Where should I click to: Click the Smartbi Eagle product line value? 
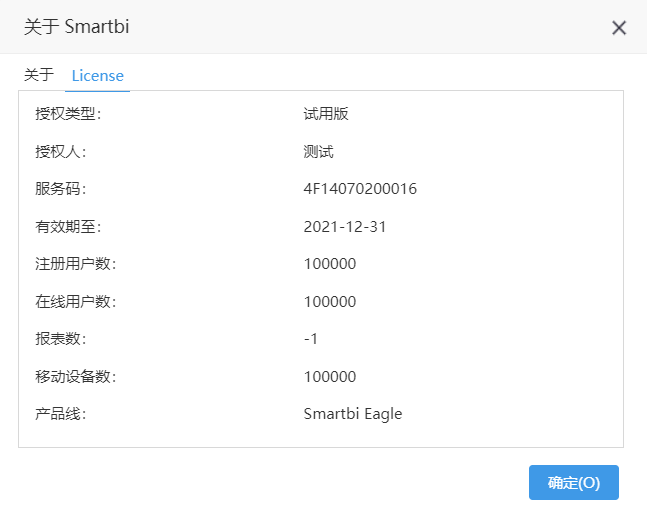pos(353,414)
